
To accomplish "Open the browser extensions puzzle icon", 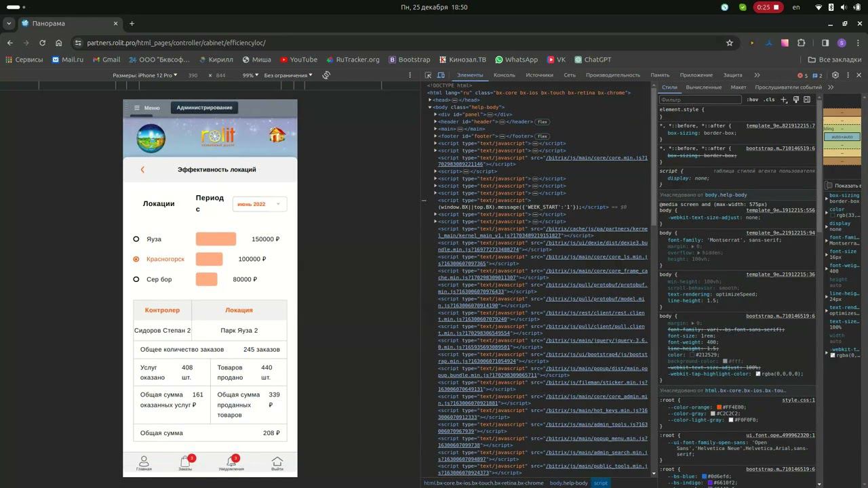I will 802,43.
